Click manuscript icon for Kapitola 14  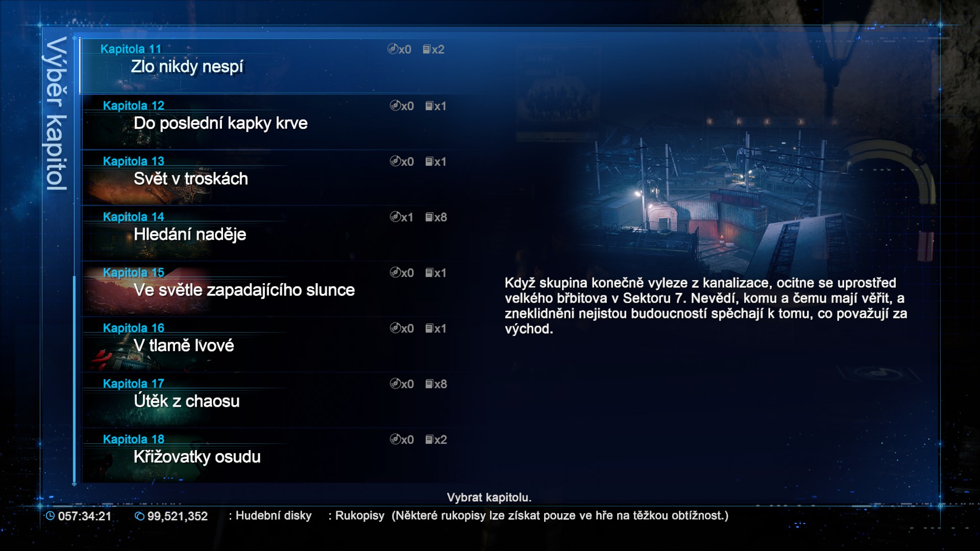429,217
